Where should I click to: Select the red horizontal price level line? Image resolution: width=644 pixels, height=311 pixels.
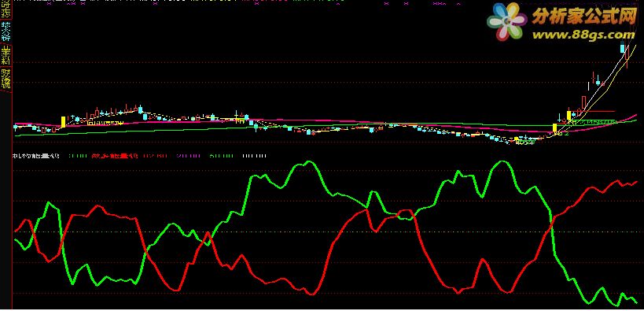tap(593, 111)
